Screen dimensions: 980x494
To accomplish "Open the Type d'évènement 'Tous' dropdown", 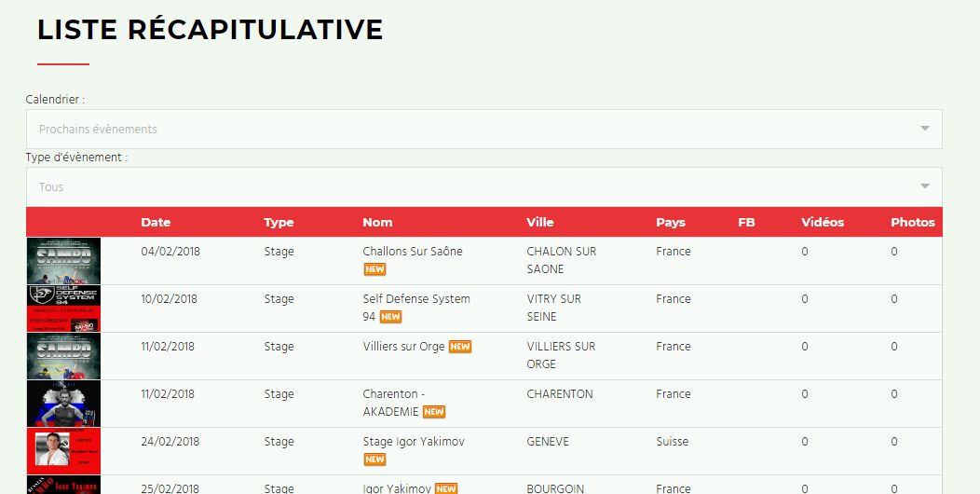I will coord(483,186).
